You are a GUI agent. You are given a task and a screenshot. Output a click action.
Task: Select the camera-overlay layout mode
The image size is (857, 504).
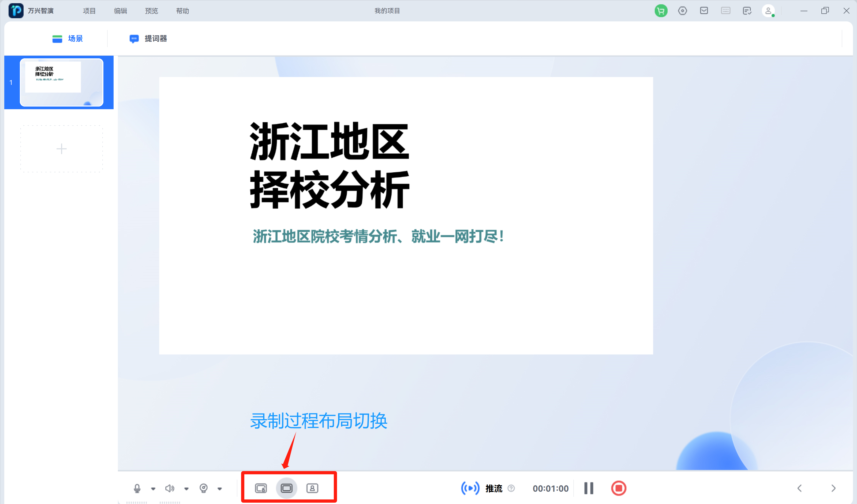pyautogui.click(x=261, y=488)
